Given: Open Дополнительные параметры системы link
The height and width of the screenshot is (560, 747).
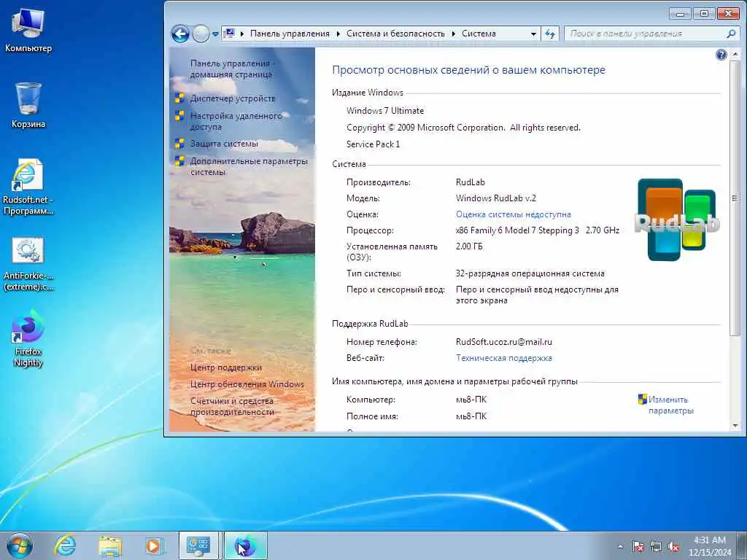Looking at the screenshot, I should [x=249, y=166].
